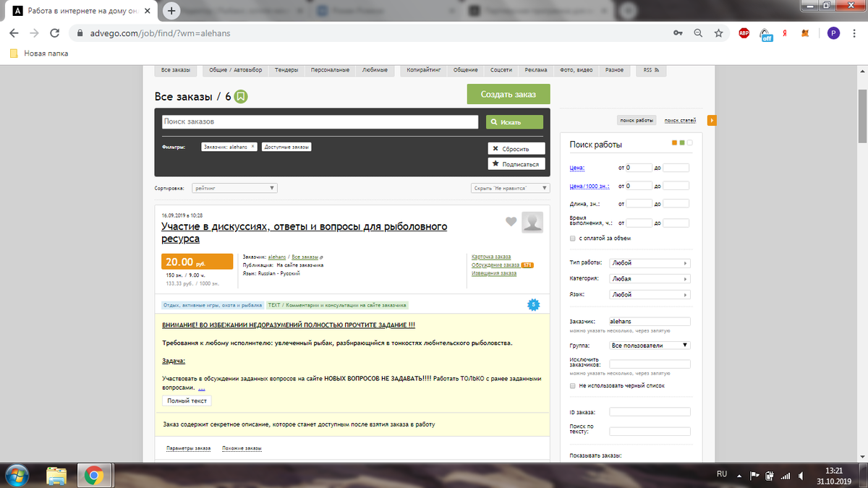Click the external-link icon after Все заказы link
This screenshot has width=868, height=488.
(x=321, y=257)
